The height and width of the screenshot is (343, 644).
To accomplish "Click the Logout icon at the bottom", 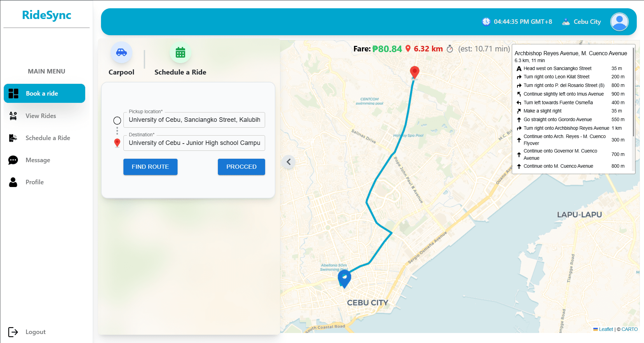I will point(13,332).
